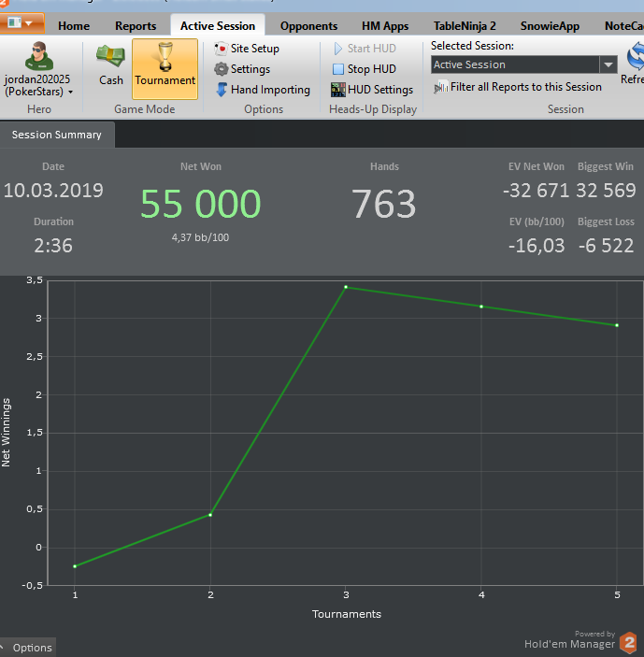Click the greyed Start HUD play icon

pyautogui.click(x=338, y=49)
